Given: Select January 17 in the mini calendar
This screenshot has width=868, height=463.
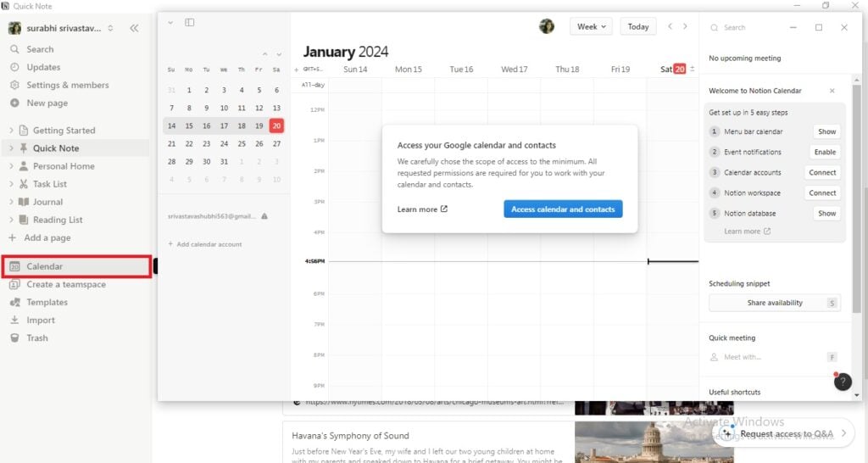Looking at the screenshot, I should (x=224, y=126).
